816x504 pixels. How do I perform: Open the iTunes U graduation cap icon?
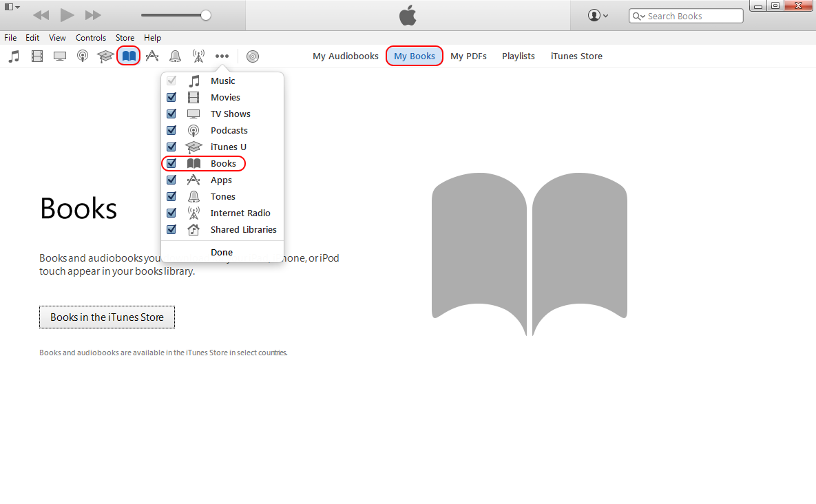(x=105, y=56)
